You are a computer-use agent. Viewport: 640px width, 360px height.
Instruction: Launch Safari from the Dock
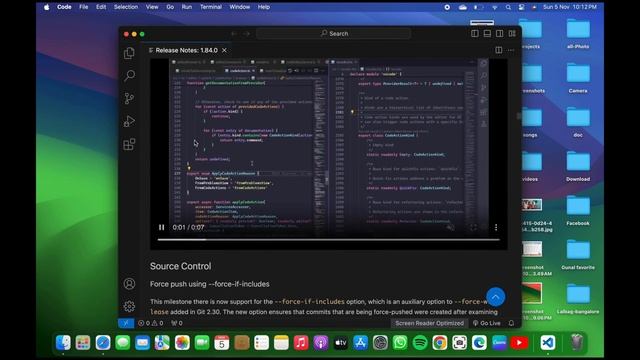click(103, 342)
